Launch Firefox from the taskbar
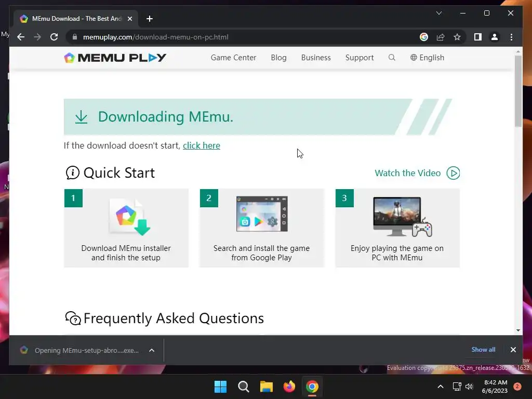The width and height of the screenshot is (532, 399). coord(289,387)
